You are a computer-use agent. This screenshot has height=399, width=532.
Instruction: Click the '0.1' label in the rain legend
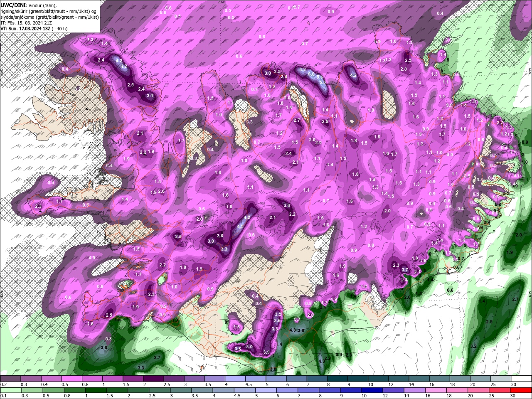(x=4, y=396)
